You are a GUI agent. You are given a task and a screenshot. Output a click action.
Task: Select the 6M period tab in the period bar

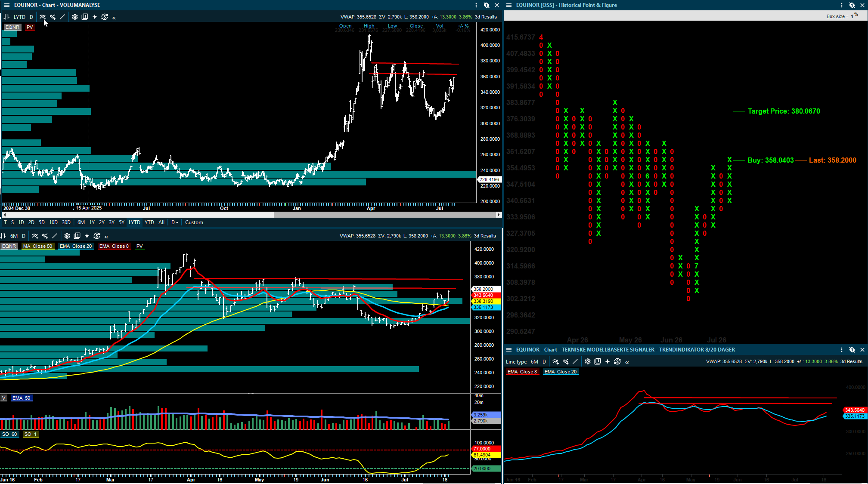(81, 222)
